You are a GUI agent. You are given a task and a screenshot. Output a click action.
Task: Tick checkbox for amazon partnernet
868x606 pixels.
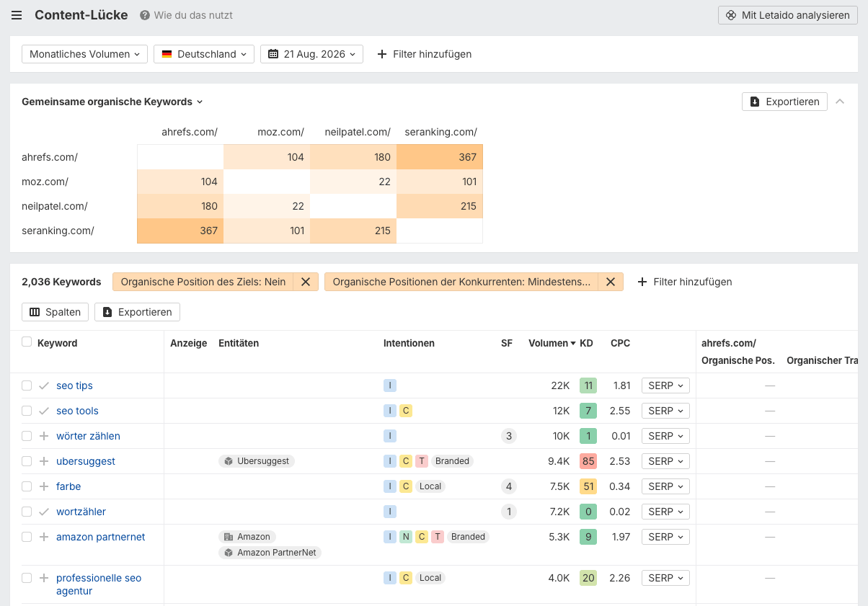pos(27,537)
